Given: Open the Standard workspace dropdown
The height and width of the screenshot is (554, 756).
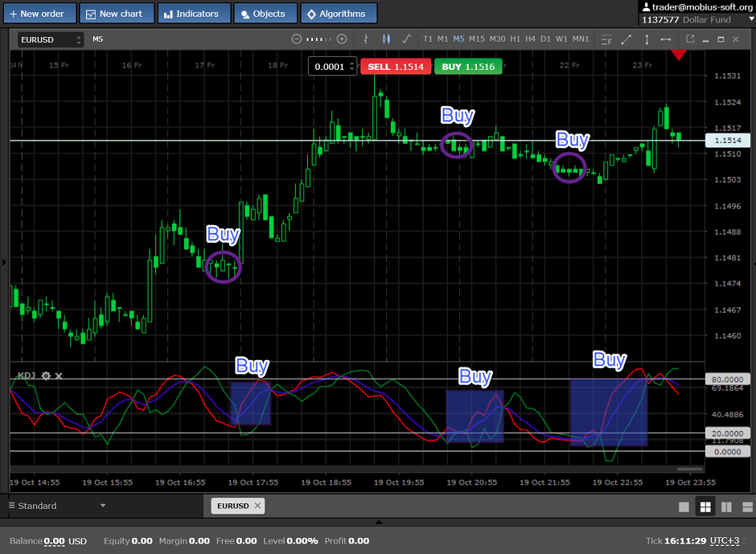Looking at the screenshot, I should (x=57, y=506).
